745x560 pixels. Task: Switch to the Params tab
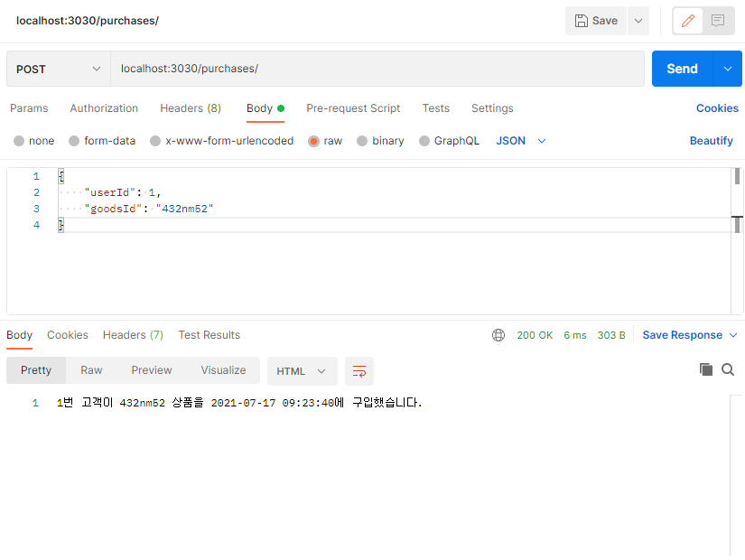point(29,108)
